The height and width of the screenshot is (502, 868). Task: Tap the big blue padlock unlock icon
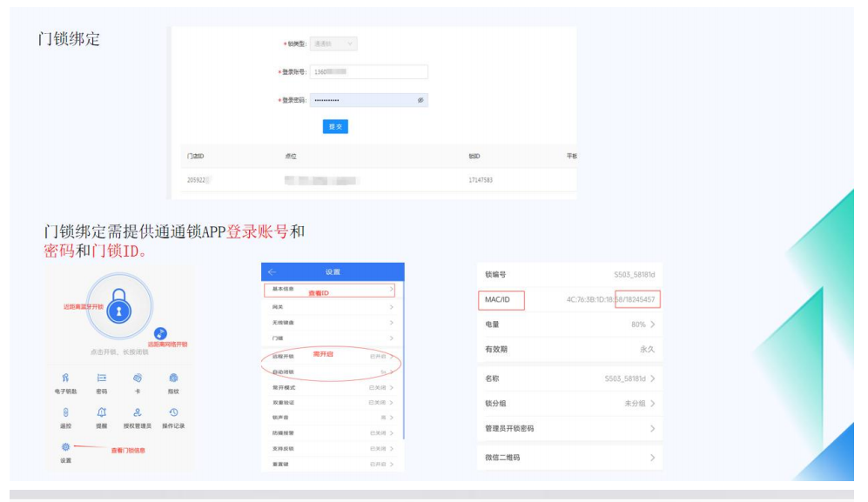point(119,306)
